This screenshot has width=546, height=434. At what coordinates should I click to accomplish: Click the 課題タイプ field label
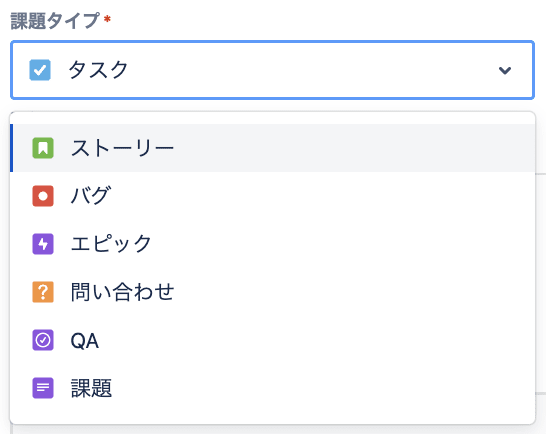tap(55, 21)
